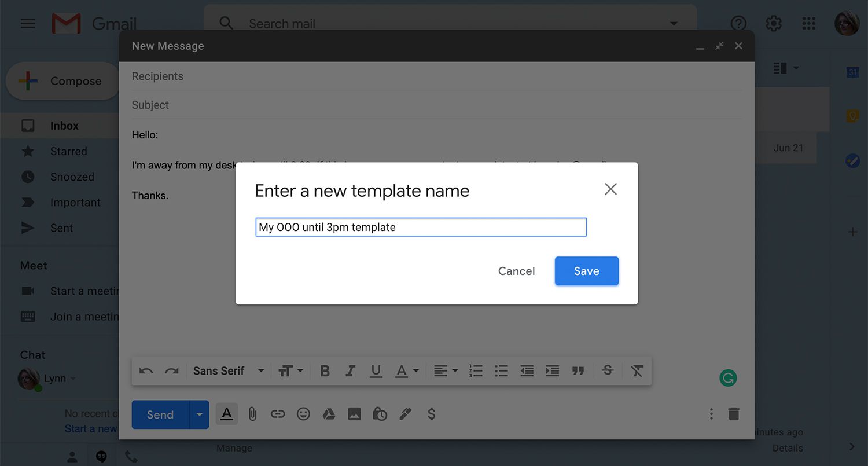The width and height of the screenshot is (868, 466).
Task: Open the Support help icon
Action: click(x=738, y=23)
